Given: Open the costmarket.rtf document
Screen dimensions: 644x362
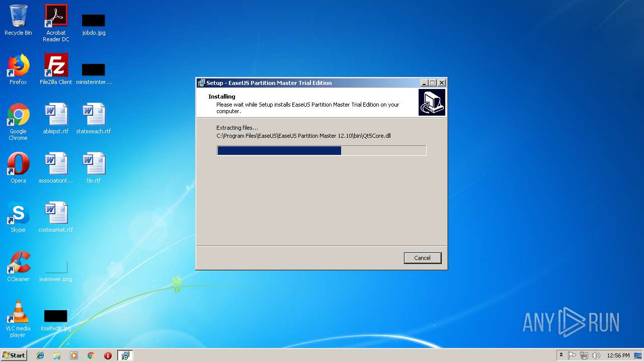Looking at the screenshot, I should (x=56, y=217).
